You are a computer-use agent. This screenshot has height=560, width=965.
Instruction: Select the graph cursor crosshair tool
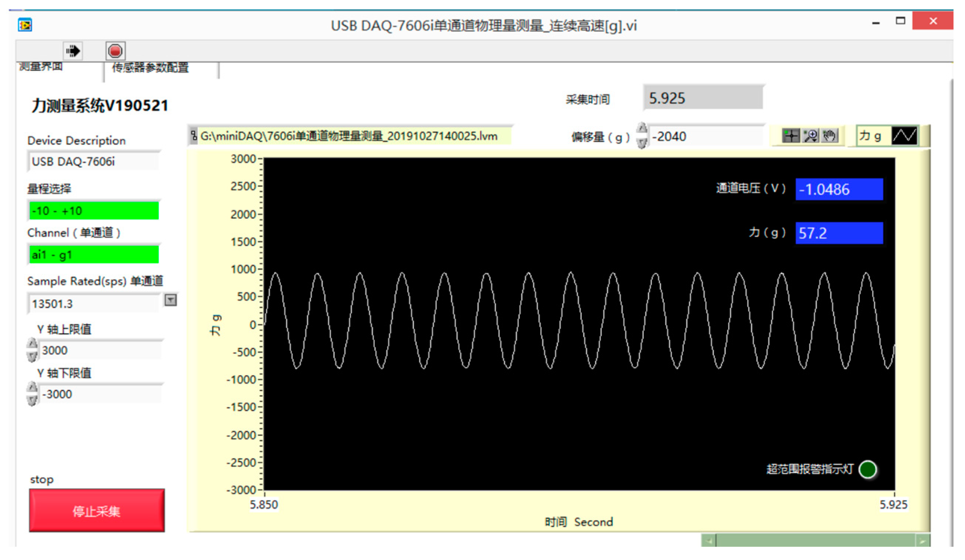pos(791,136)
